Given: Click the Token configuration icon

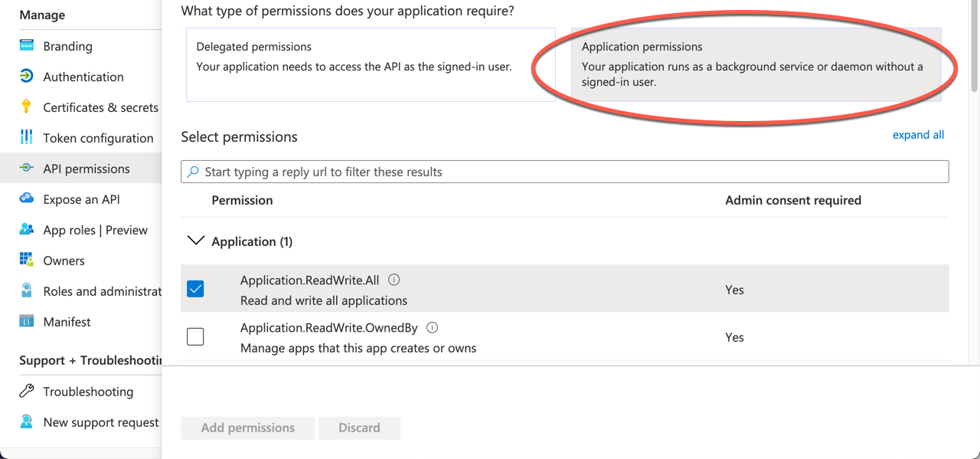Looking at the screenshot, I should coord(25,138).
